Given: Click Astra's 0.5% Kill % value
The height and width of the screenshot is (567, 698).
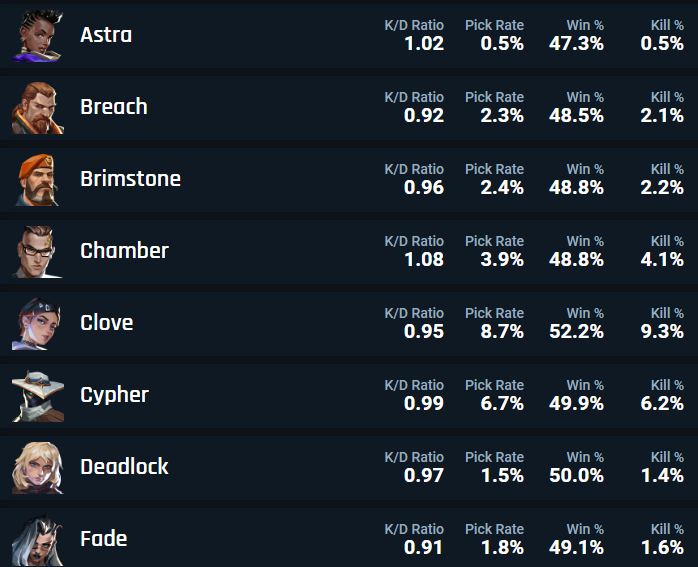Looking at the screenshot, I should tap(662, 44).
